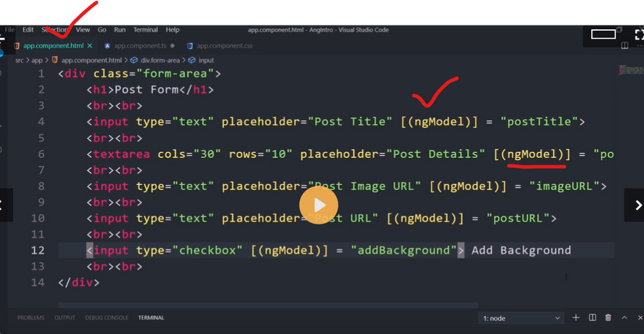Close the app.component.html tab
The height and width of the screenshot is (334, 644).
tap(90, 45)
